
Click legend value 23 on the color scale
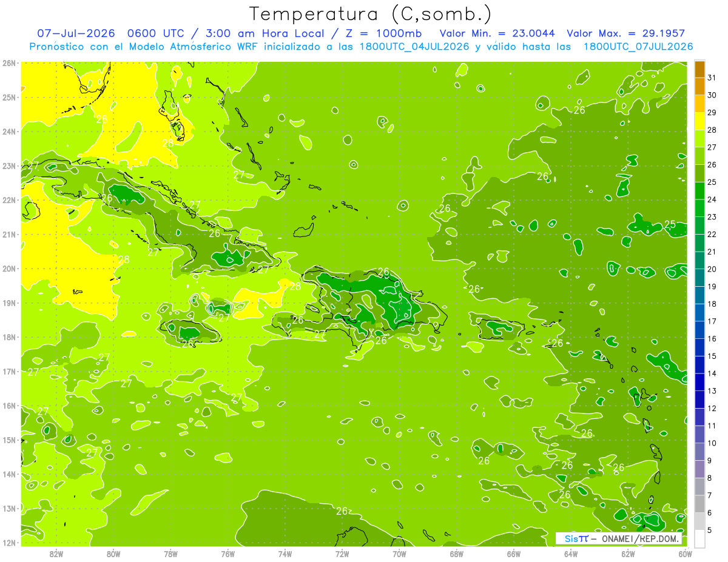[x=712, y=216]
